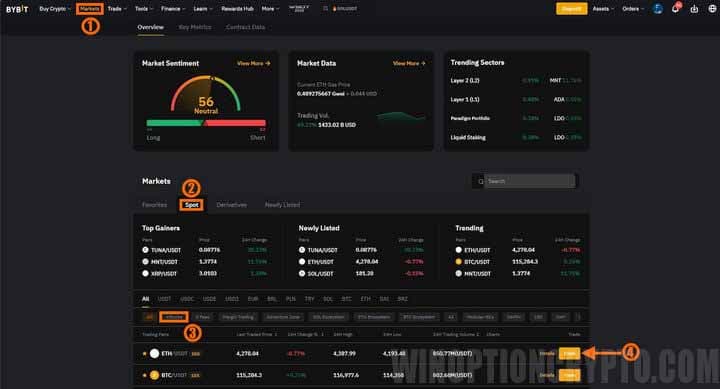Image resolution: width=720 pixels, height=389 pixels.
Task: Expand the More dropdown menu
Action: coord(270,9)
